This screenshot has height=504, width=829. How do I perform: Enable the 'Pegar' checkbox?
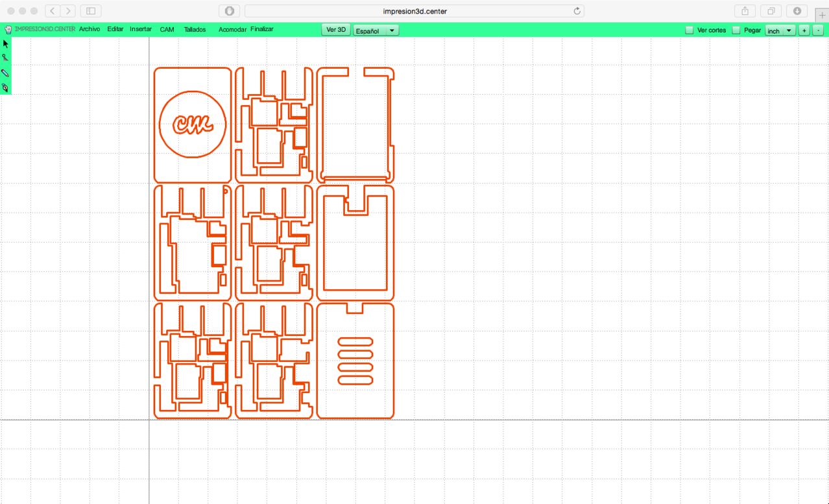(736, 30)
